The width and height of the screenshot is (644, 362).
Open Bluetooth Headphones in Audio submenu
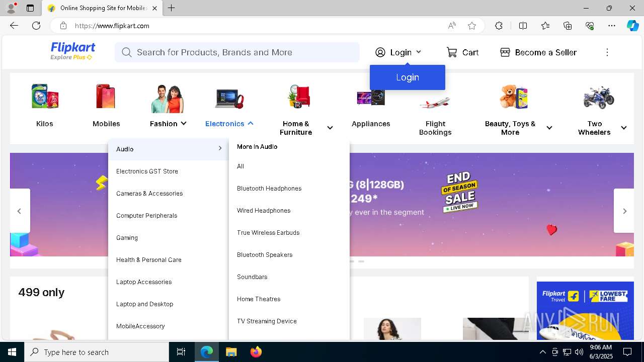[269, 189]
